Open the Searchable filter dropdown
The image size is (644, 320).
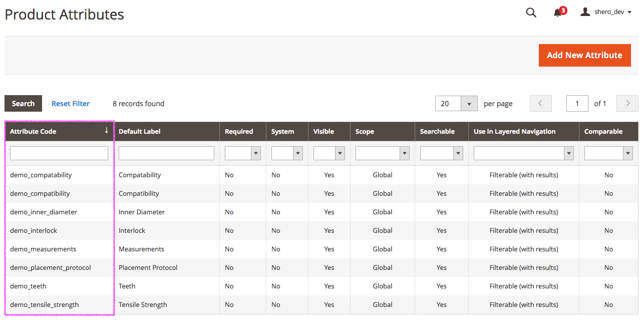click(457, 153)
